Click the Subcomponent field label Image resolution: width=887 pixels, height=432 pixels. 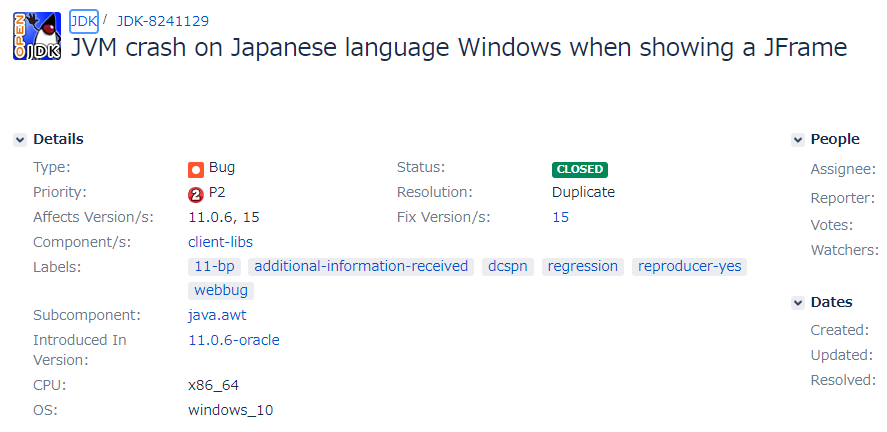(x=87, y=315)
